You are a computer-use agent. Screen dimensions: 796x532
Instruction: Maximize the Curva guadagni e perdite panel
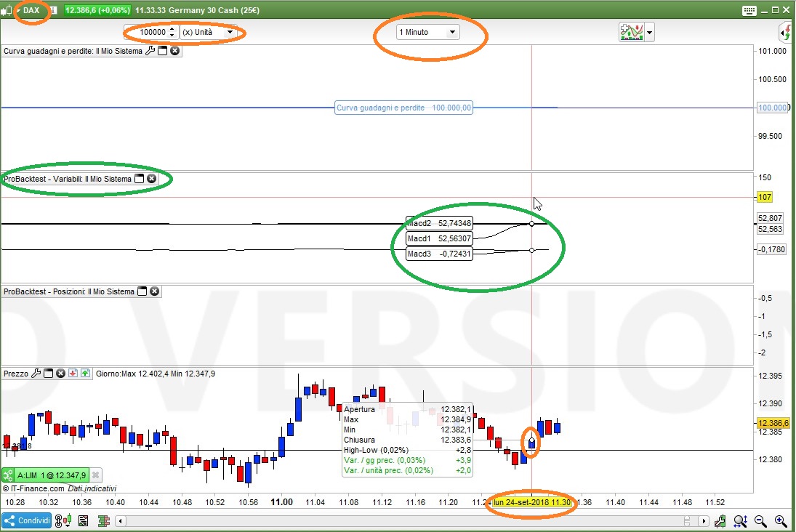click(163, 51)
